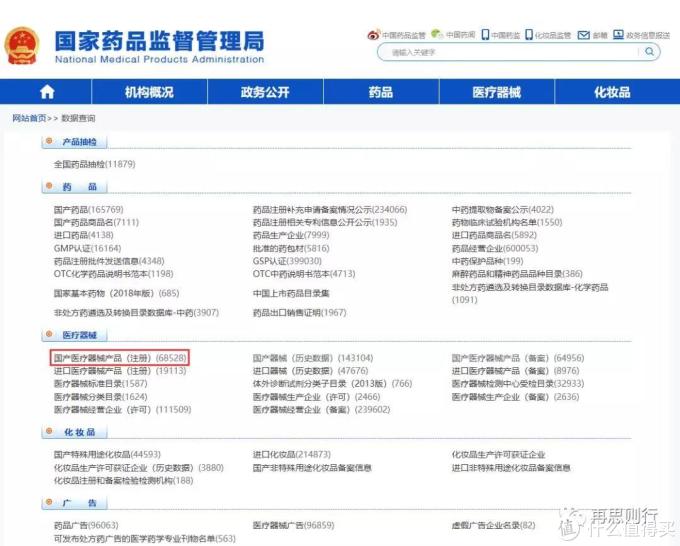Open 进口药品(4138) link

(x=84, y=235)
